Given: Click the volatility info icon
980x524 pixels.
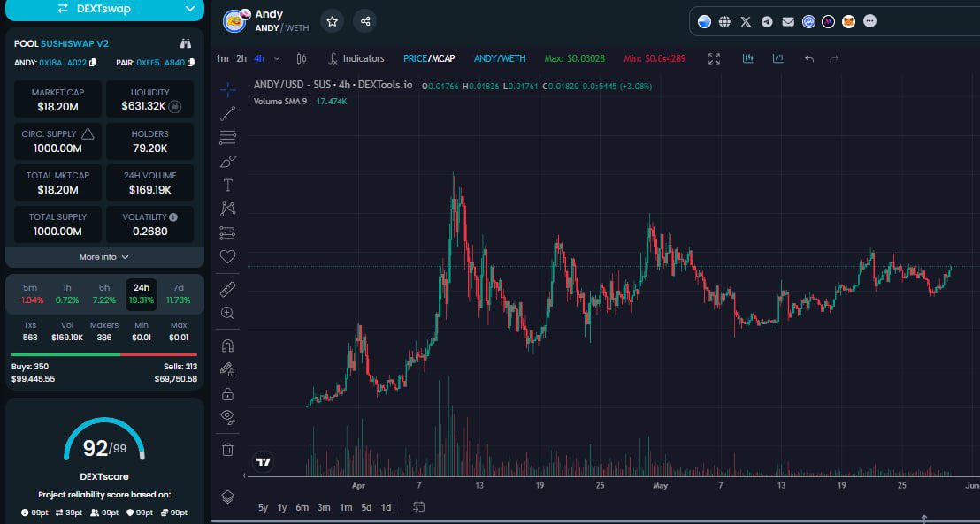Looking at the screenshot, I should tap(173, 217).
